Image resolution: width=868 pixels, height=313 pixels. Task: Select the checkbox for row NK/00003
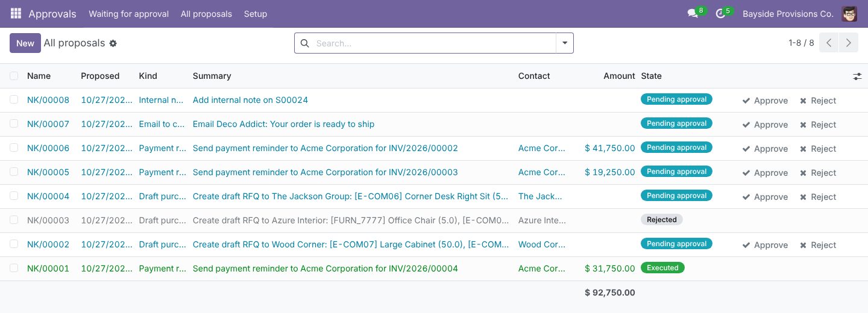(x=14, y=220)
